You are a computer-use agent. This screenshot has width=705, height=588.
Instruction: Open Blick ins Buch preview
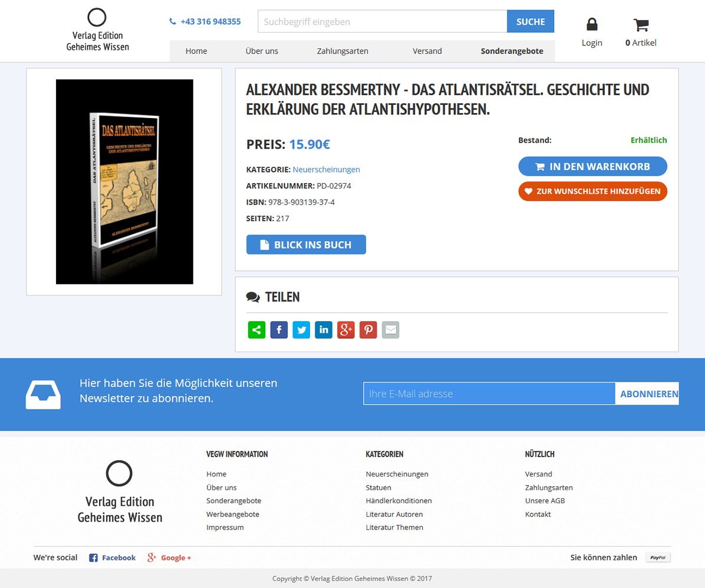pos(306,245)
